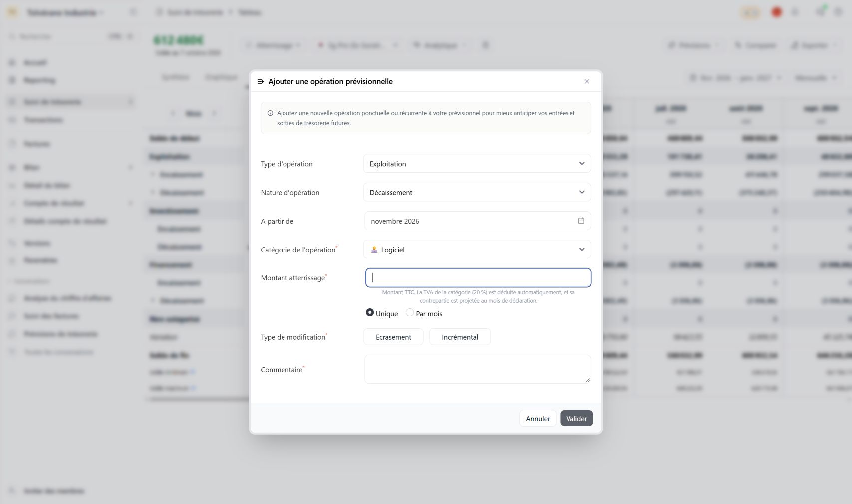Click the Annuler button
Image resolution: width=852 pixels, height=504 pixels.
click(x=538, y=419)
